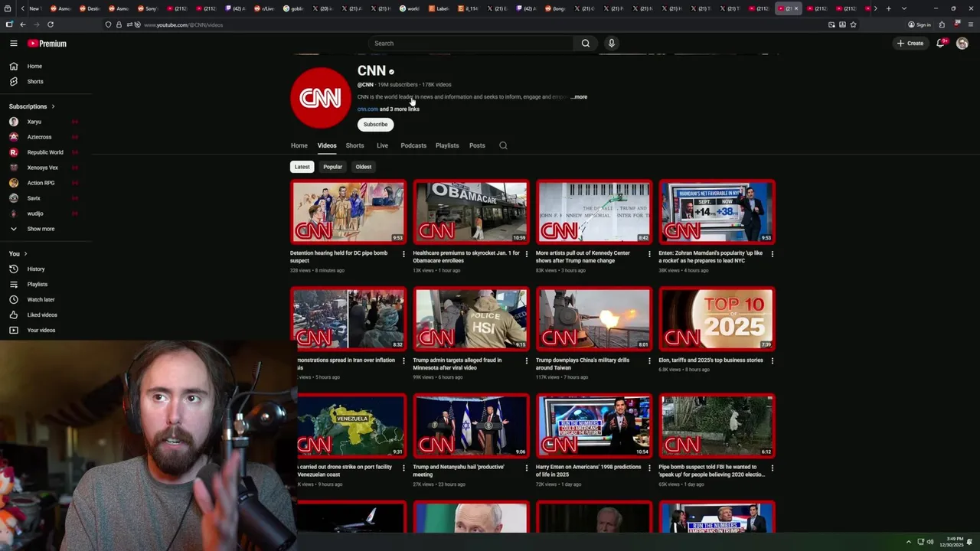Open options for Healthcare premiums video
This screenshot has height=551, width=980.
click(x=526, y=254)
